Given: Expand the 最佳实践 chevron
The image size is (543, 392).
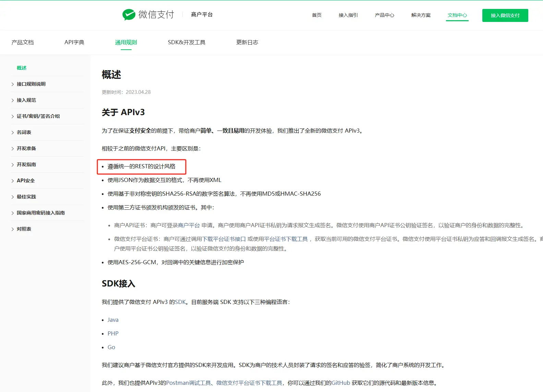Looking at the screenshot, I should [x=13, y=197].
